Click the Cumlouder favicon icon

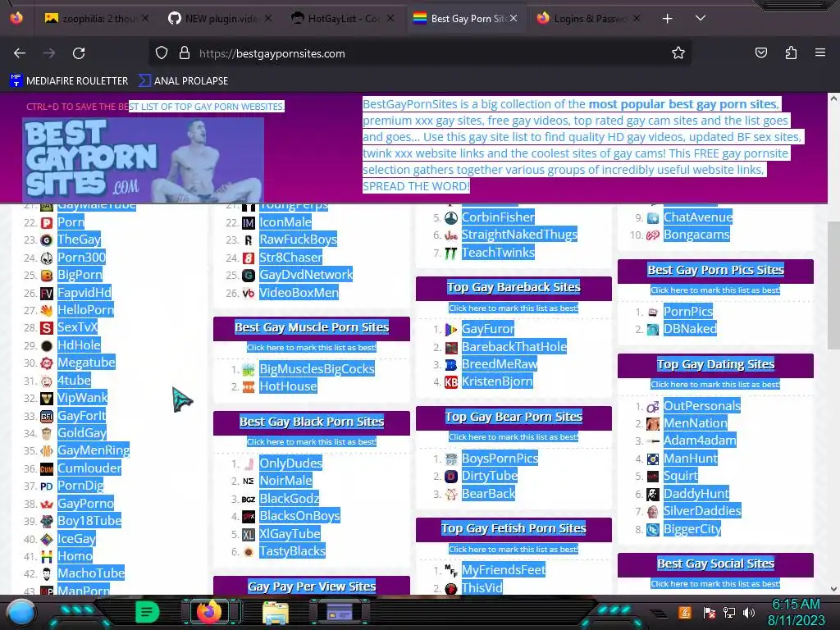[x=47, y=468]
